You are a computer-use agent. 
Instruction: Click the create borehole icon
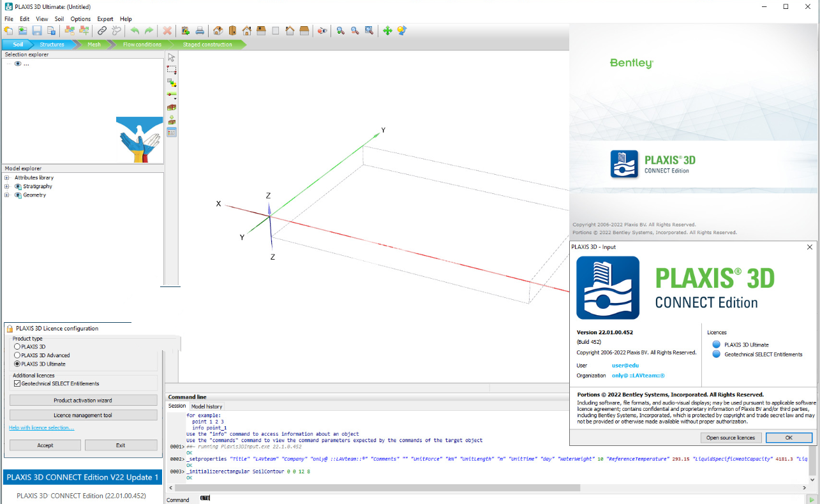coord(172,107)
